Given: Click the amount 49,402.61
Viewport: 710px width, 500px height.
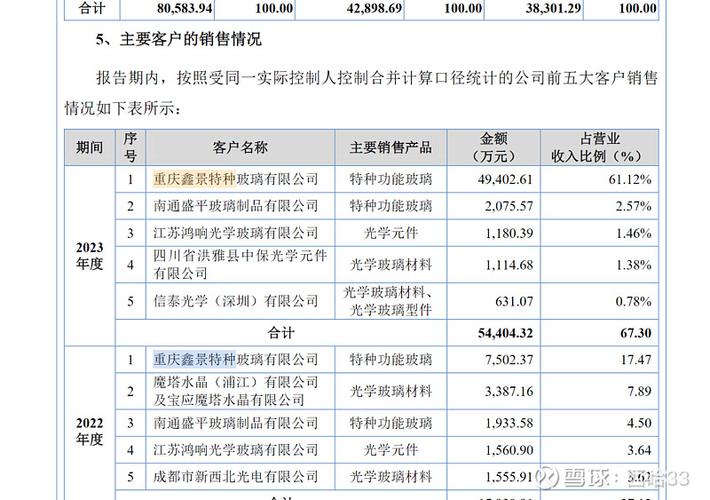Looking at the screenshot, I should pos(505,179).
